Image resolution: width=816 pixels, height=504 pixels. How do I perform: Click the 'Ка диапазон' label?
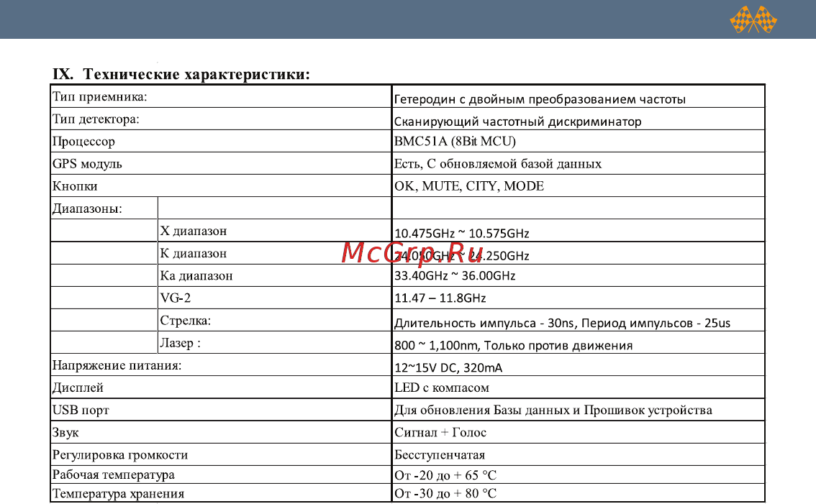[x=196, y=275]
